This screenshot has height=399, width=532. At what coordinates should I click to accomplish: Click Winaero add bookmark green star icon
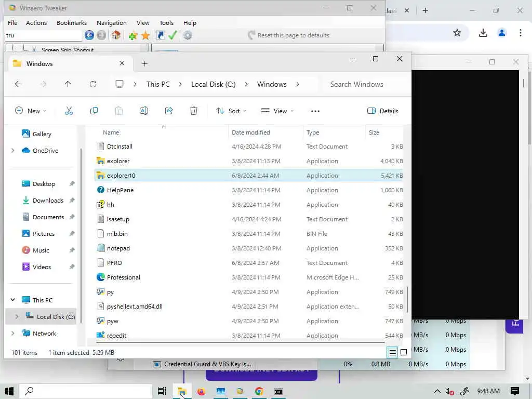pyautogui.click(x=133, y=35)
